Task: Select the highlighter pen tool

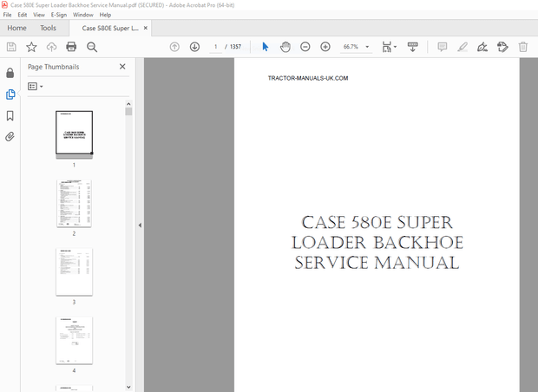Action: (x=463, y=47)
